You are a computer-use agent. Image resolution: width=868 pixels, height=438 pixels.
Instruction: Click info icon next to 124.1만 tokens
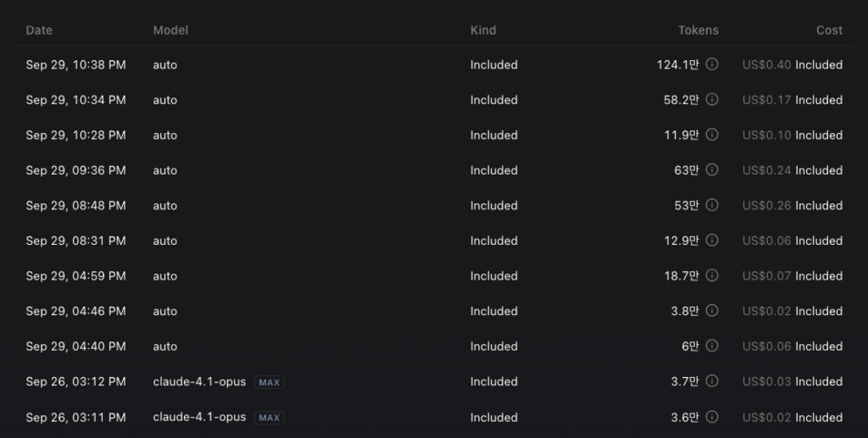point(712,64)
